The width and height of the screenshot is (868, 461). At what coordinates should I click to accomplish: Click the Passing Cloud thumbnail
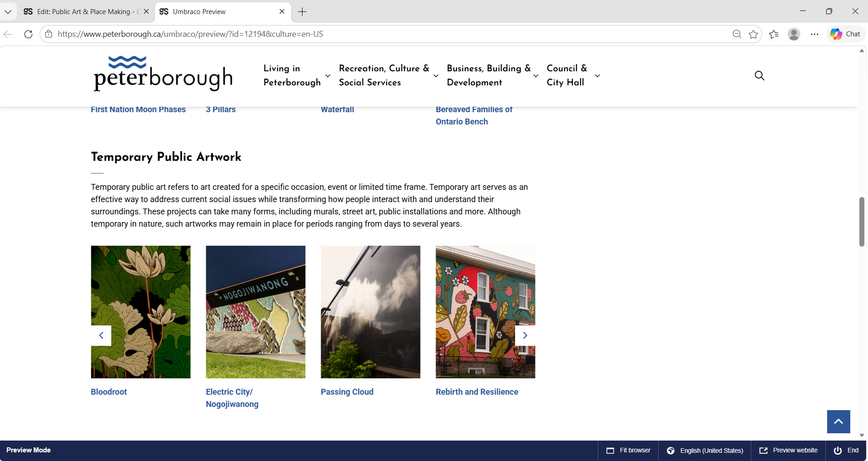coord(371,312)
